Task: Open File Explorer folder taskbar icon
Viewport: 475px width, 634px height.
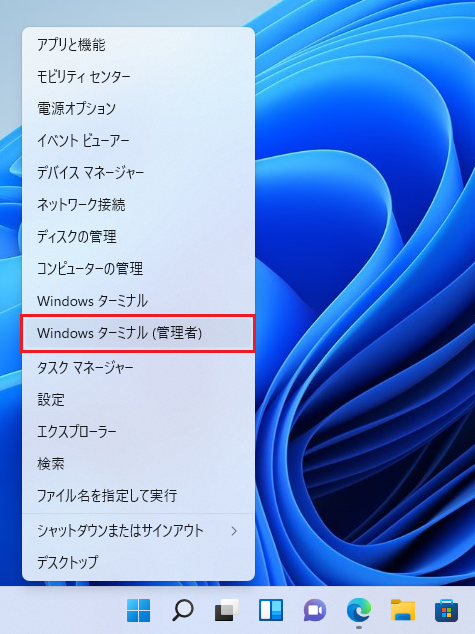Action: [x=403, y=610]
